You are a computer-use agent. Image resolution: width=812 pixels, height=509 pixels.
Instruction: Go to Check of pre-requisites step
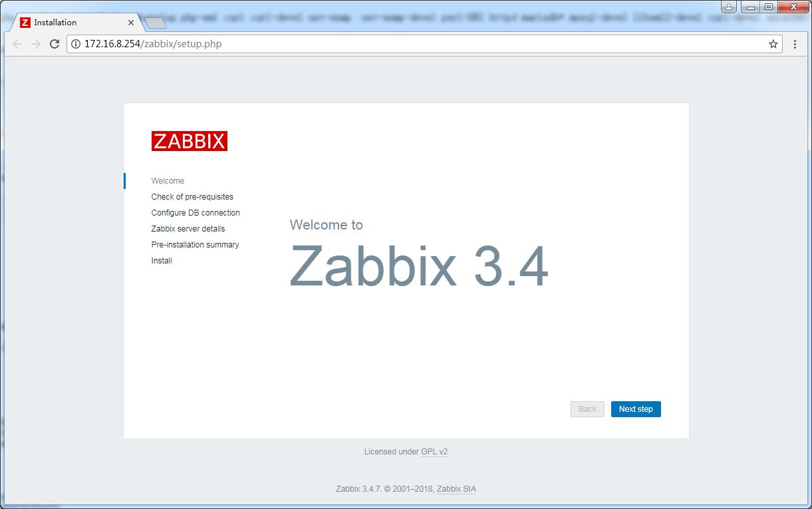(x=192, y=197)
